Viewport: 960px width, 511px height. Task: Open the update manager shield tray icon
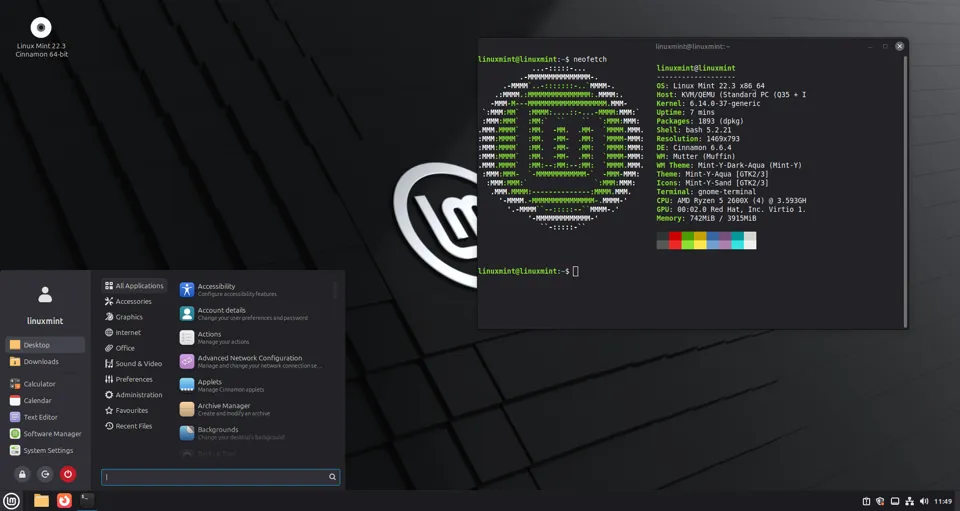click(880, 501)
